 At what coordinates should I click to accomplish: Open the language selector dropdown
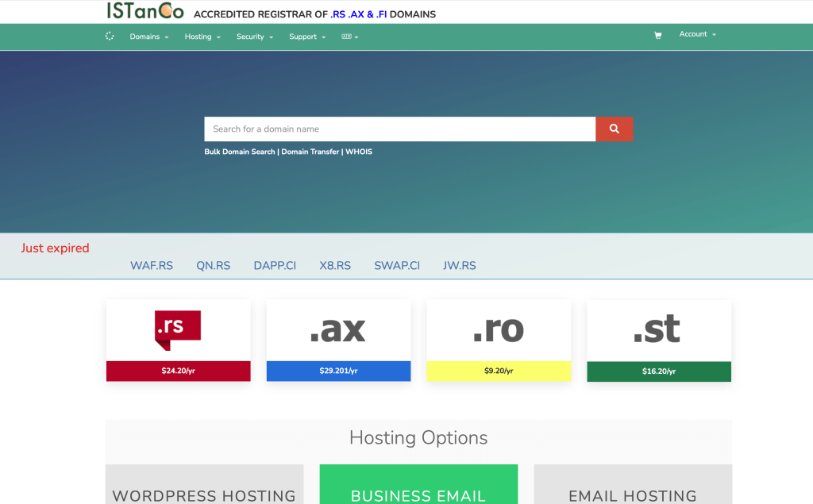(350, 37)
